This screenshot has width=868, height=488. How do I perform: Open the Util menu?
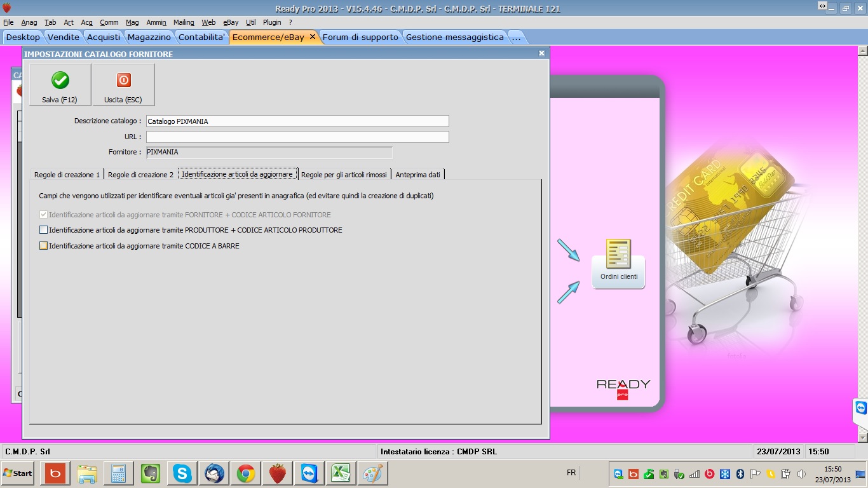pyautogui.click(x=251, y=22)
